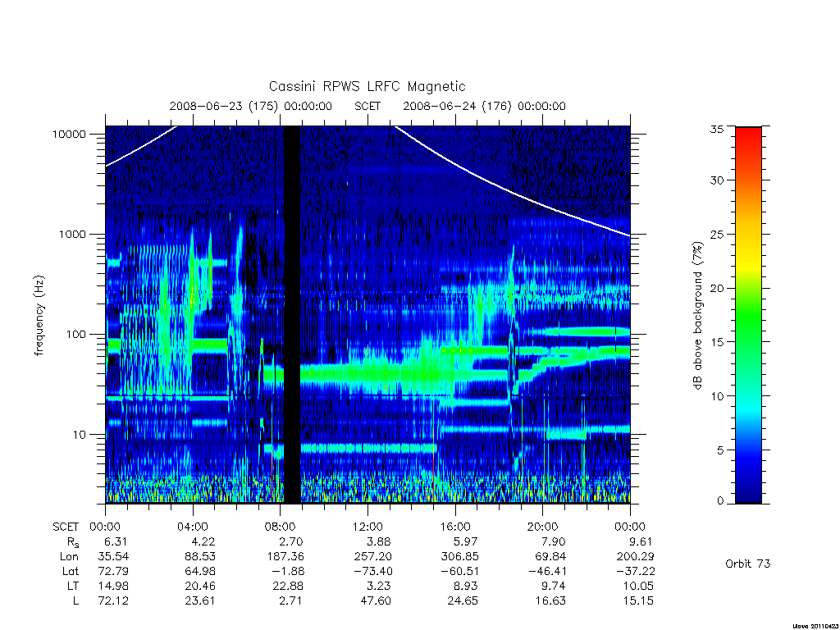The image size is (840, 630).
Task: Click the 10 frequency tick label
Action: 80,435
